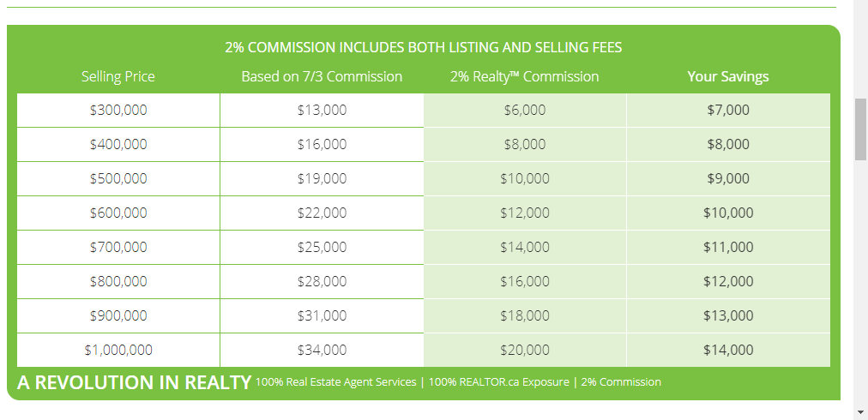Click the $14,000 savings value
This screenshot has width=868, height=420.
[728, 351]
